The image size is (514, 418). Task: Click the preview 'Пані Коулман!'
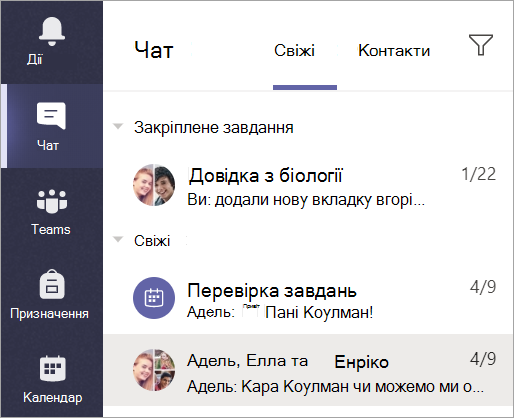point(319,313)
